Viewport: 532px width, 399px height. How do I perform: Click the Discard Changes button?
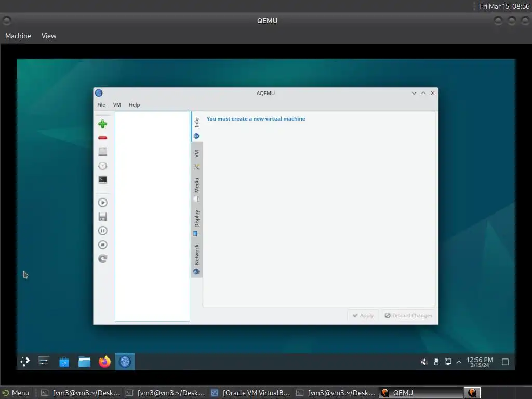tap(408, 315)
